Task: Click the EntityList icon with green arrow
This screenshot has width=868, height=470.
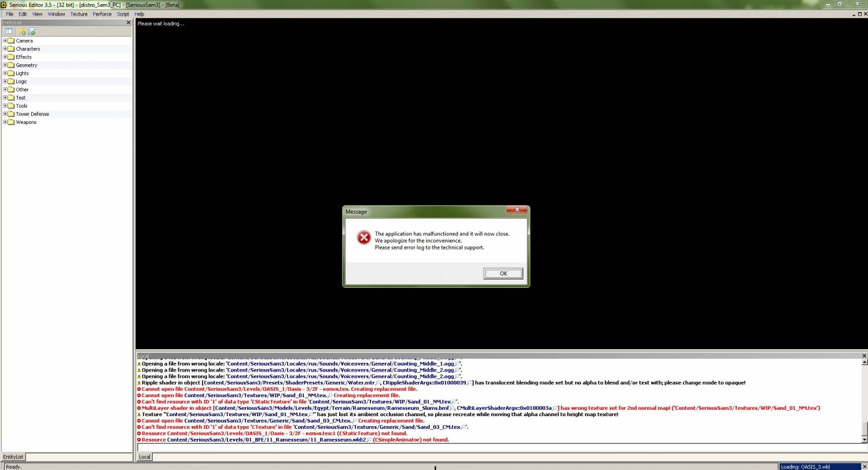Action: pyautogui.click(x=32, y=31)
